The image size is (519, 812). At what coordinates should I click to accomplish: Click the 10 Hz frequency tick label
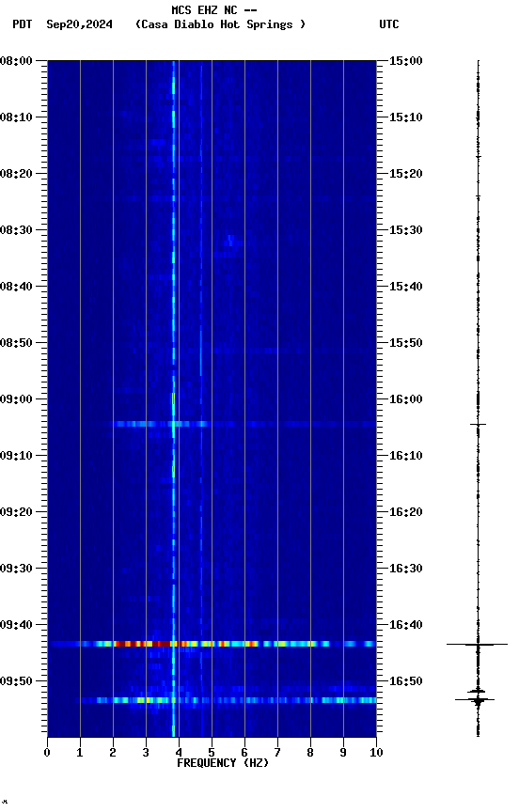coord(376,753)
